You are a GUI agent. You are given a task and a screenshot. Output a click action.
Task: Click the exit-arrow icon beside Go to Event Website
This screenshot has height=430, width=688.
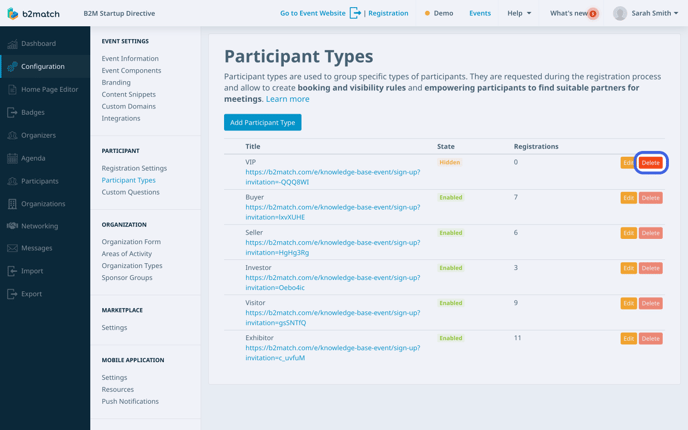point(355,13)
